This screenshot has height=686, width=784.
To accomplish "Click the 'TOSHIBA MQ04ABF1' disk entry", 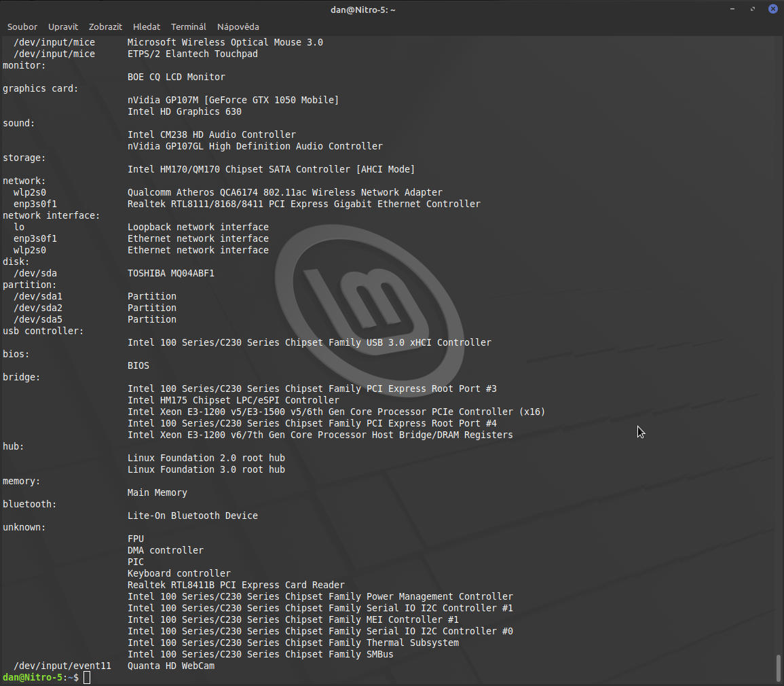I will click(171, 273).
